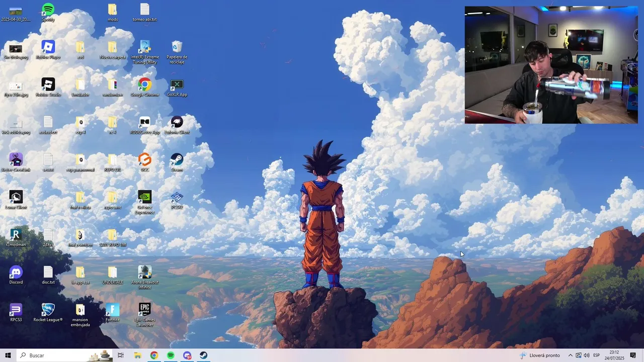Screen dimensions: 644x362
Task: Open the Lloverá pronto weather widget
Action: [540, 355]
